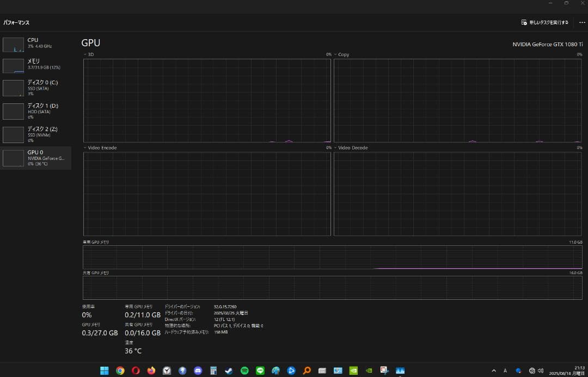Viewport: 588px width, 377px height.
Task: Select メモリ in the performance sidebar
Action: [36, 65]
